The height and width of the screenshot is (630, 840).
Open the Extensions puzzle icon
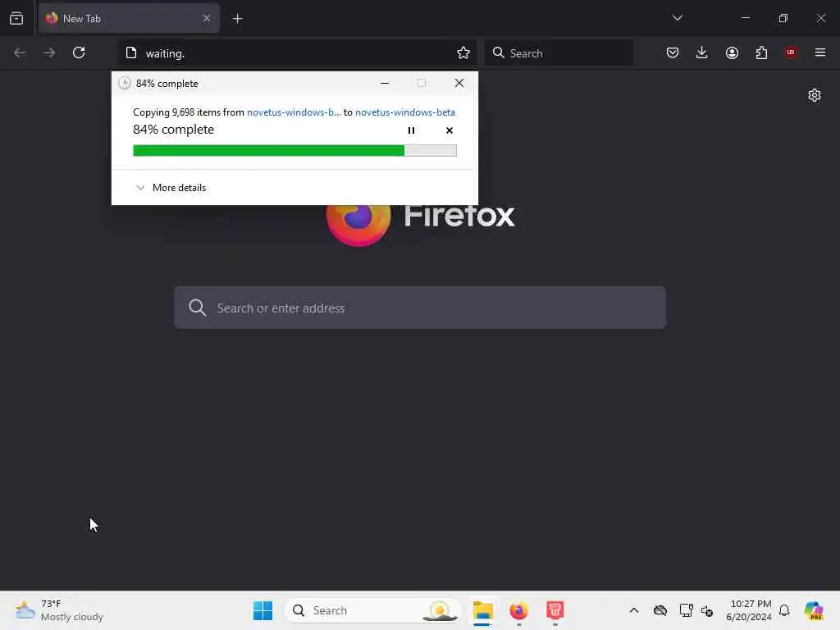pos(761,52)
